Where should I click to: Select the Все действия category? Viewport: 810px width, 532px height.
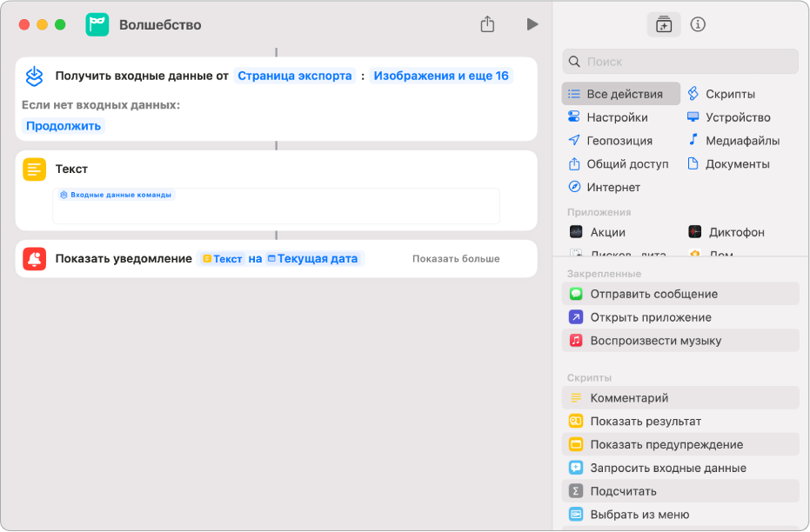(x=621, y=94)
